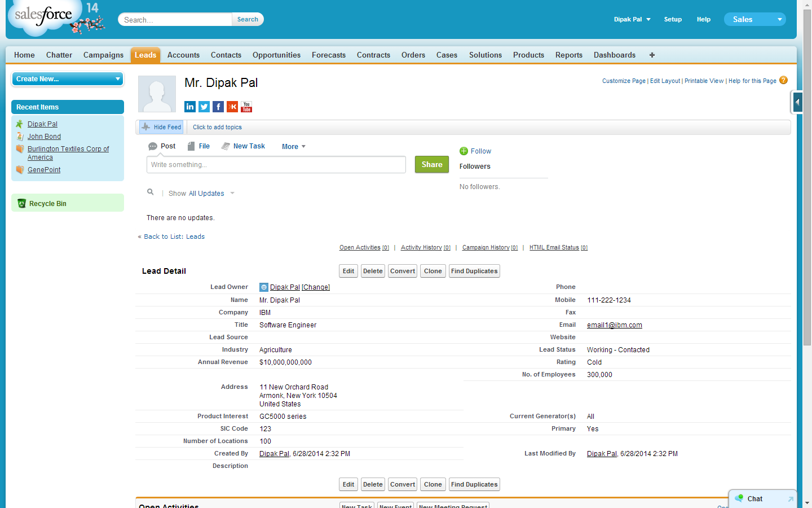Click the John Bond contact icon in Recent Items

[x=20, y=136]
